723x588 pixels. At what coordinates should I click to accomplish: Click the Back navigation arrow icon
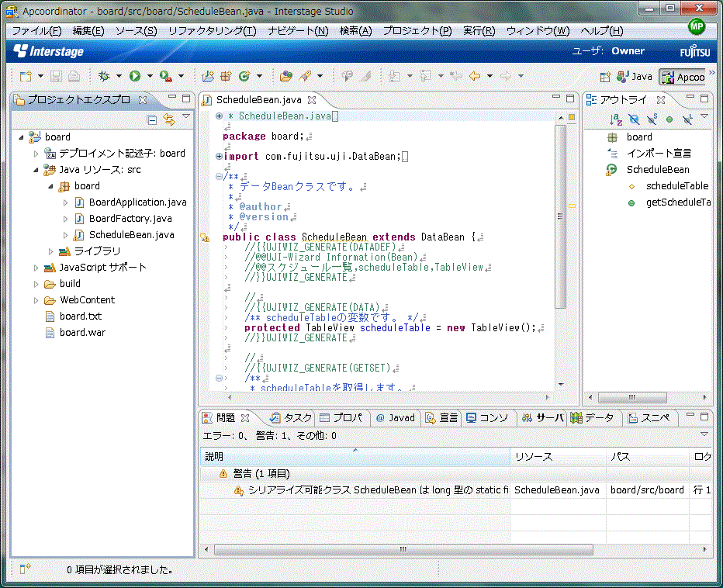(475, 76)
